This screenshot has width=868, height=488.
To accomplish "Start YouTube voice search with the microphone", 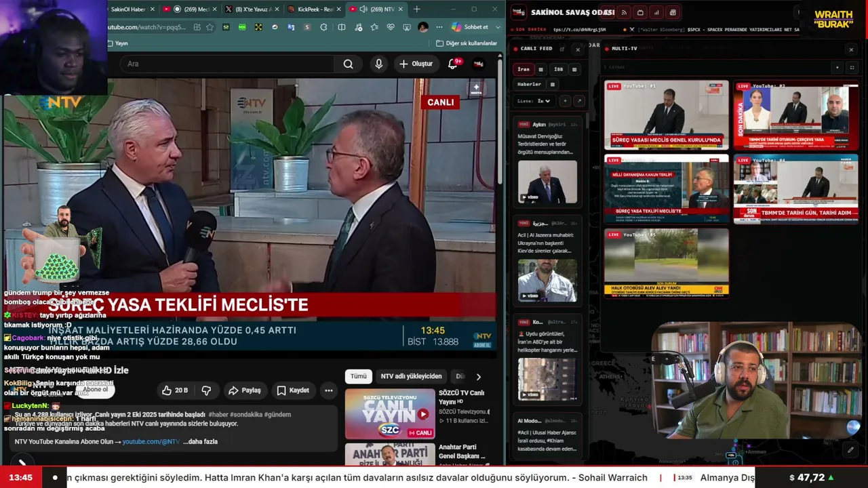I will point(379,64).
